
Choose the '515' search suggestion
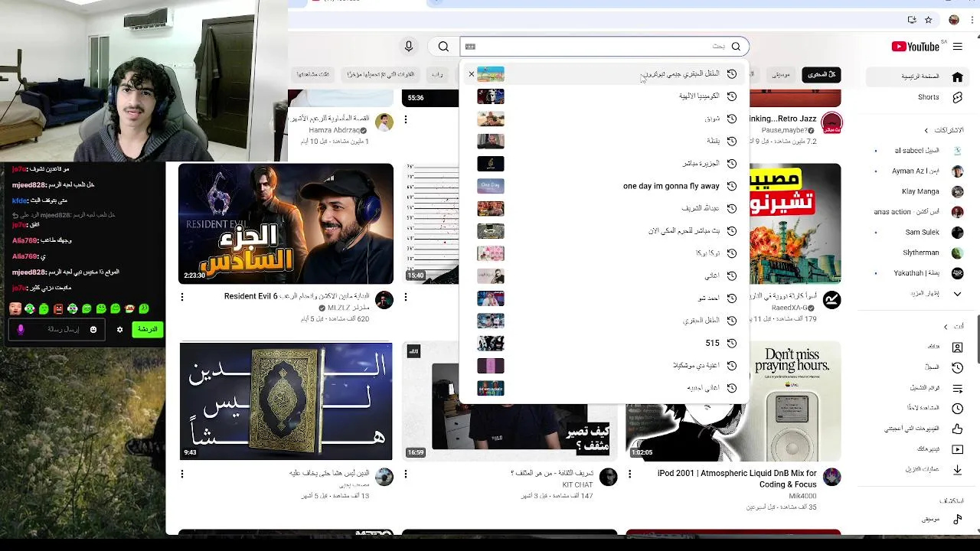pyautogui.click(x=605, y=344)
